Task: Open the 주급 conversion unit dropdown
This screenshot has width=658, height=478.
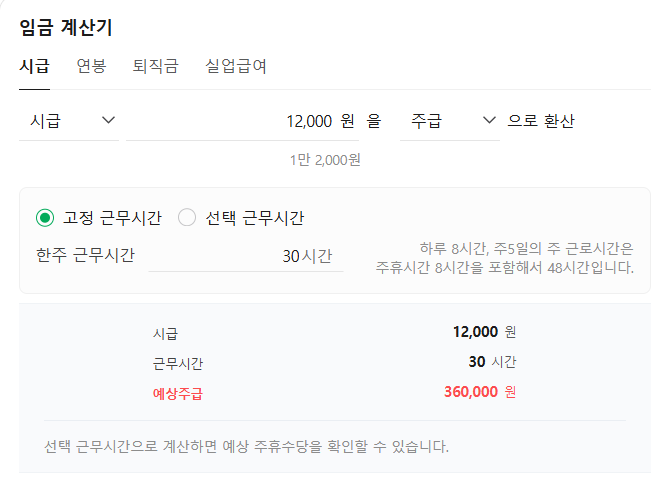Action: coord(451,121)
